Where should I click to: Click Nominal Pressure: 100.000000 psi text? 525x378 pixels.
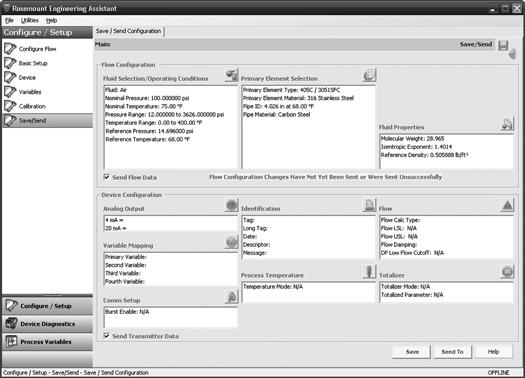[x=147, y=98]
